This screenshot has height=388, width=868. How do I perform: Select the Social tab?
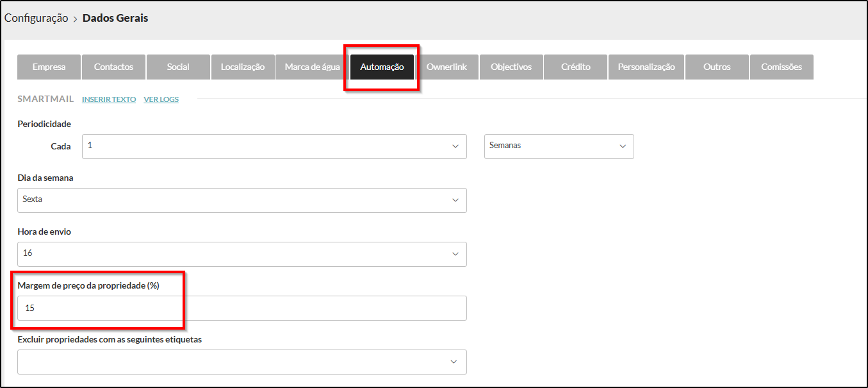(178, 67)
